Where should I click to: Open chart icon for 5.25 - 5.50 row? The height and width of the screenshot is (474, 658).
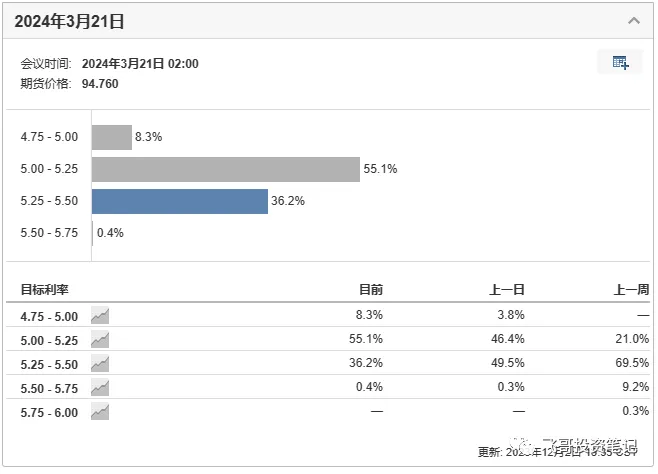pos(100,364)
